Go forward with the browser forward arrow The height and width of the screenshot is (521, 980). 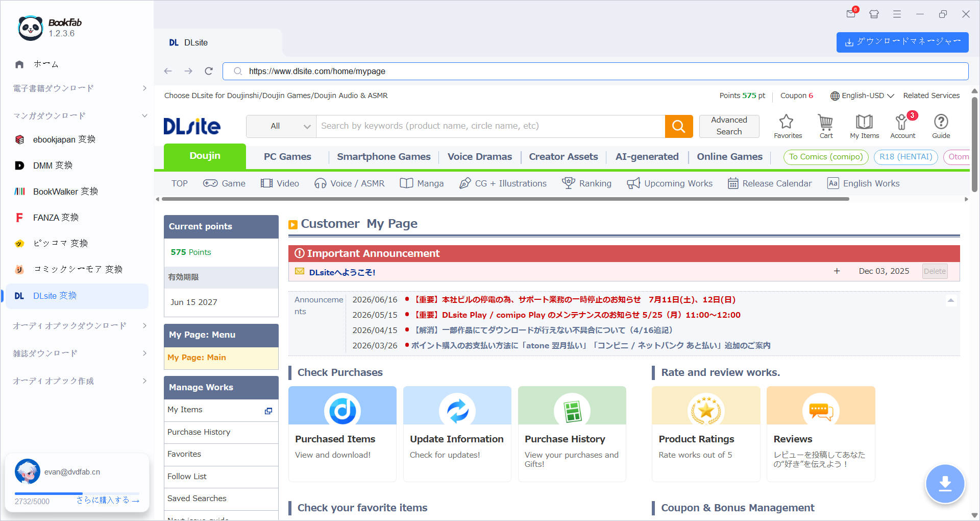(x=188, y=71)
